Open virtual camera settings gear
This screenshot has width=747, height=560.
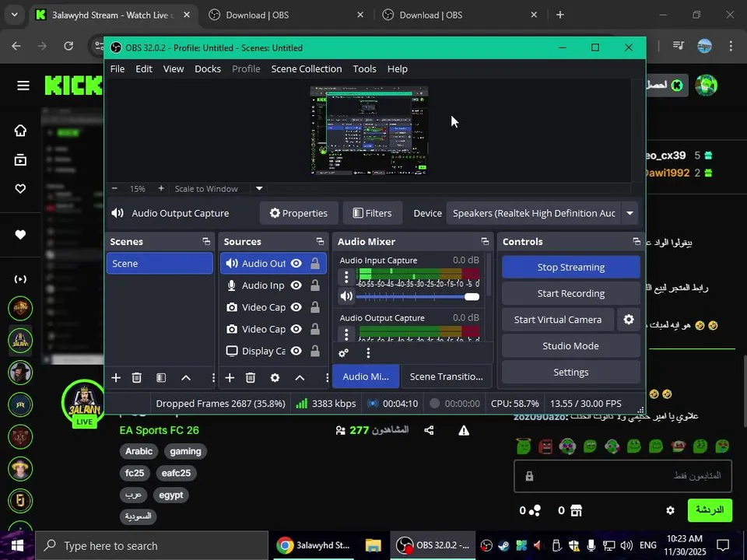629,320
